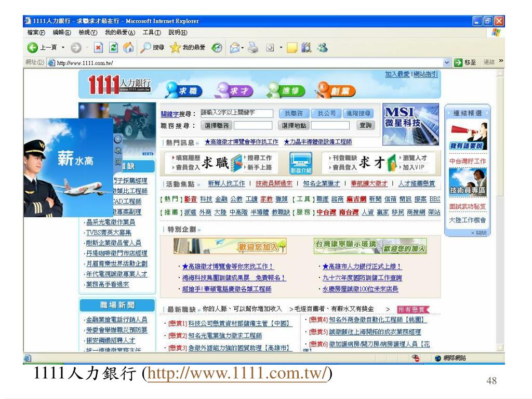Click the megaphone 我有話要說 image
Viewport: 532px width, 399px height.
click(468, 137)
